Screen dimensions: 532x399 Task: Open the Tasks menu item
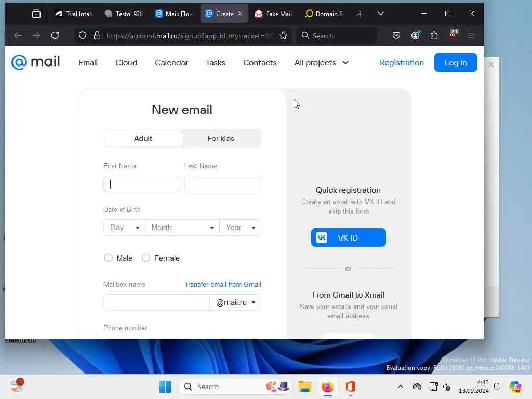tap(216, 63)
